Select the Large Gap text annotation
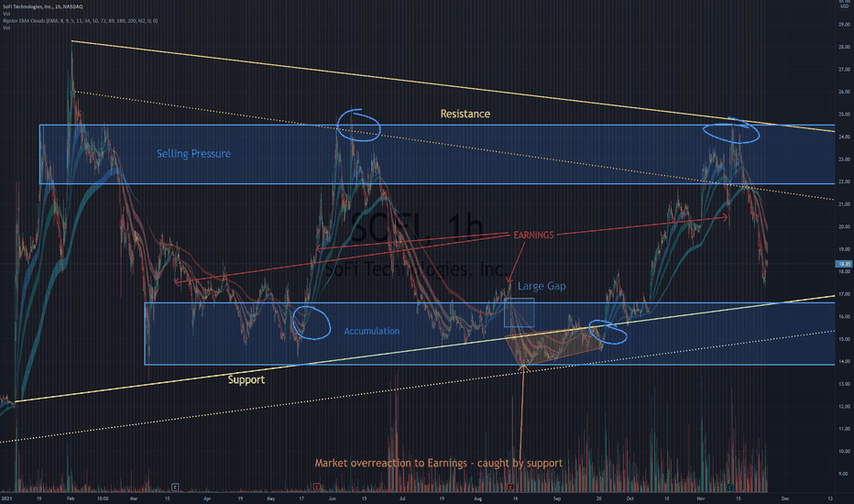The height and width of the screenshot is (504, 854). coord(542,286)
